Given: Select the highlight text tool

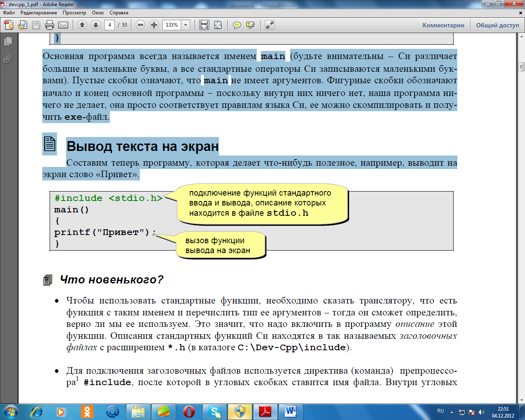Looking at the screenshot, I should [250, 25].
